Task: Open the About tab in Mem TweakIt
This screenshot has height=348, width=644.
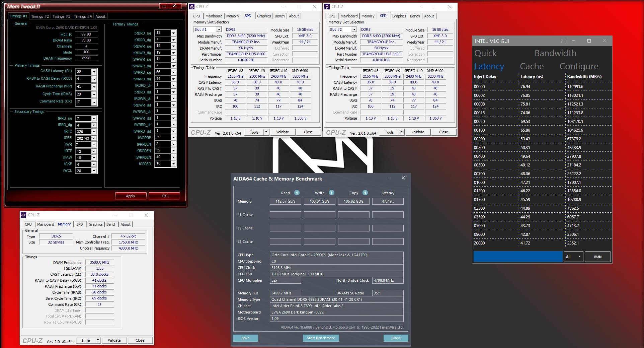Action: point(100,16)
